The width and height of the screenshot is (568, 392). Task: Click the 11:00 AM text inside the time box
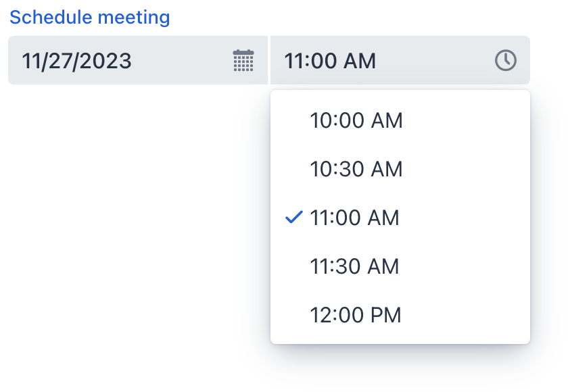coord(331,60)
